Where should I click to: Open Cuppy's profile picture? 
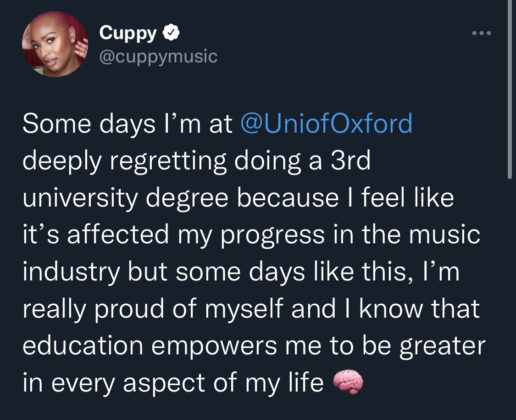click(55, 44)
